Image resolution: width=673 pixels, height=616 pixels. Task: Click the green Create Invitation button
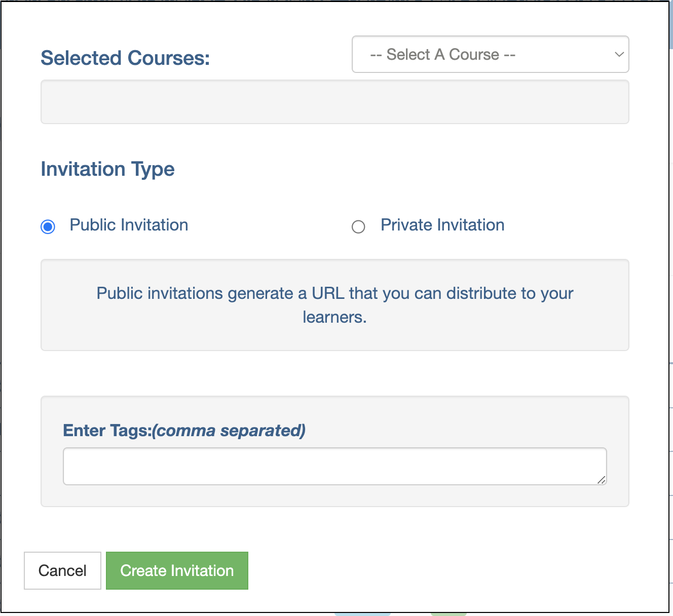pos(177,570)
